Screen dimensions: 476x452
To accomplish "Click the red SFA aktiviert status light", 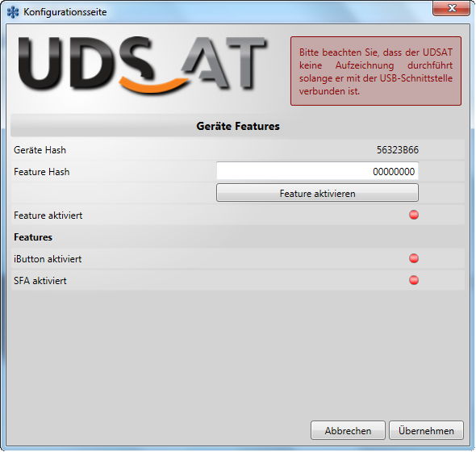I will (x=414, y=280).
